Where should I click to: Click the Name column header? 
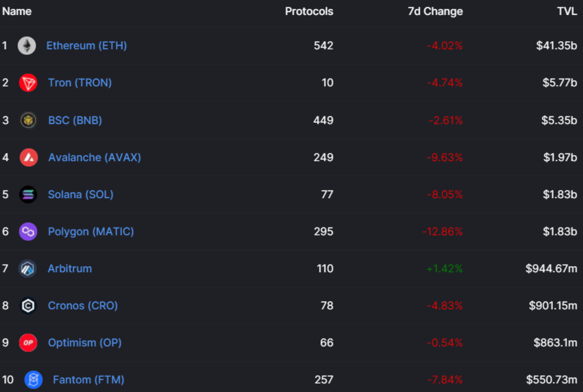point(17,11)
